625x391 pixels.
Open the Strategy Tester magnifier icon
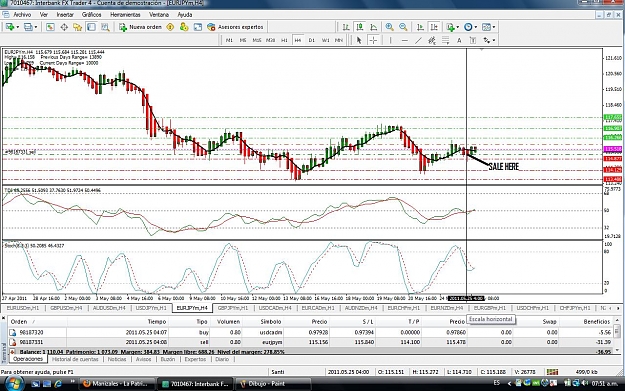click(x=105, y=27)
